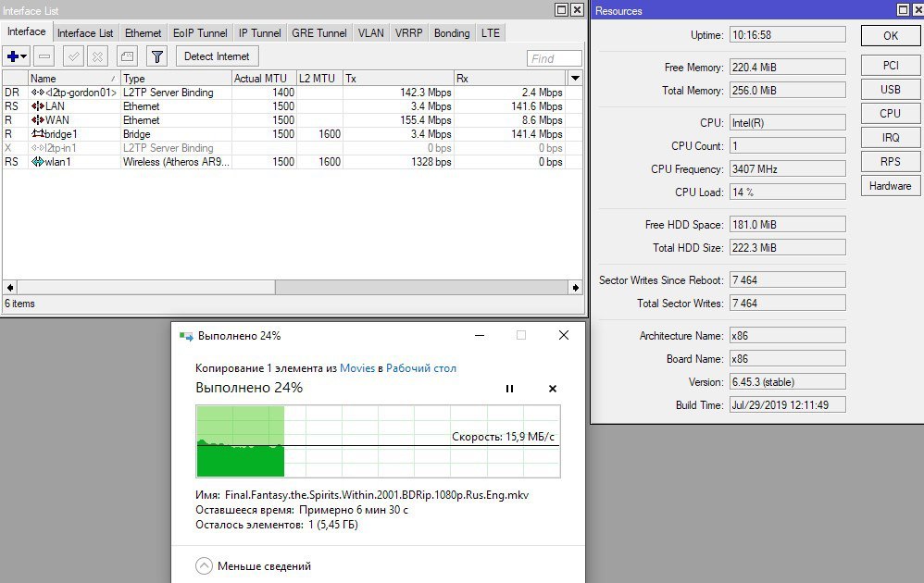The image size is (924, 583).
Task: Click the RPS button
Action: (x=891, y=162)
